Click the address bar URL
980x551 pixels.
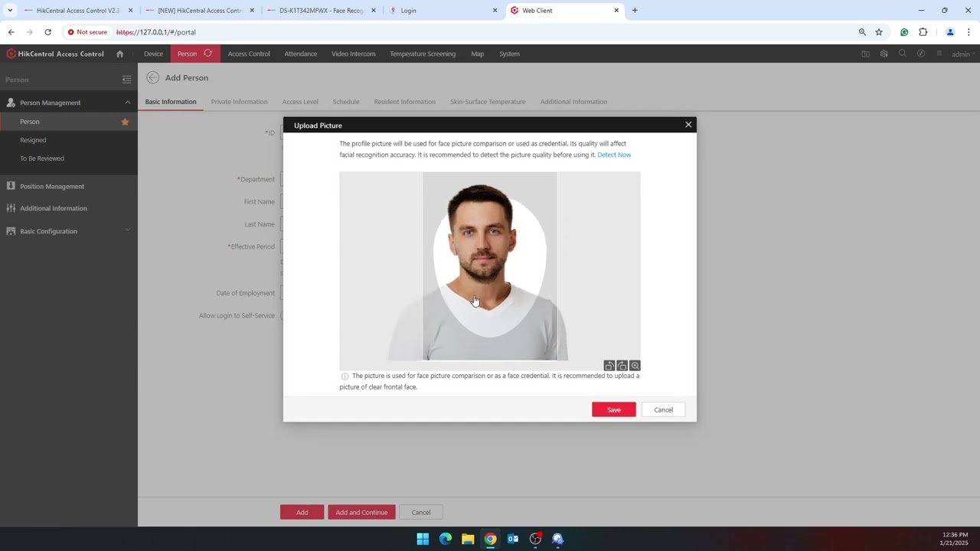point(156,32)
